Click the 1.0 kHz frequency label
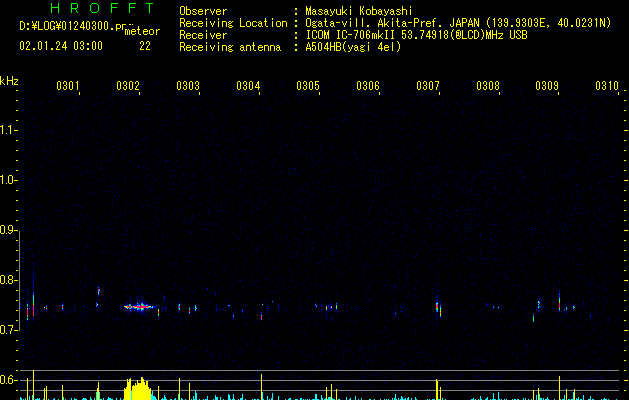The height and width of the screenshot is (400, 629). (x=8, y=180)
